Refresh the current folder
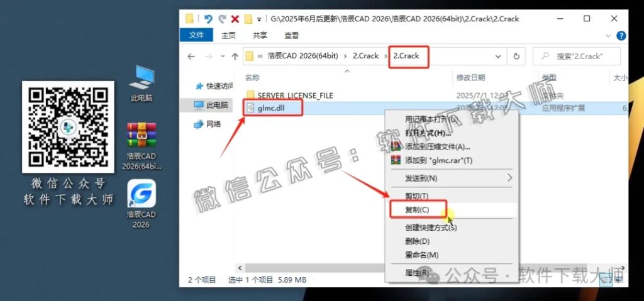644x301 pixels. 517,57
